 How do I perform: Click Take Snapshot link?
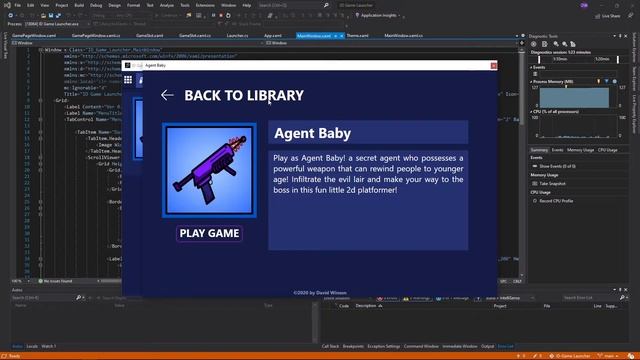pyautogui.click(x=552, y=184)
